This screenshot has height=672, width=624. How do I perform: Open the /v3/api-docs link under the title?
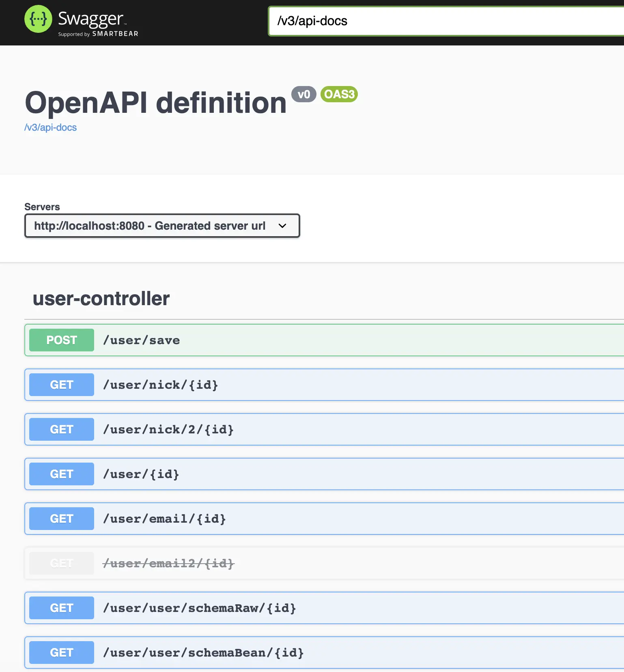click(51, 127)
